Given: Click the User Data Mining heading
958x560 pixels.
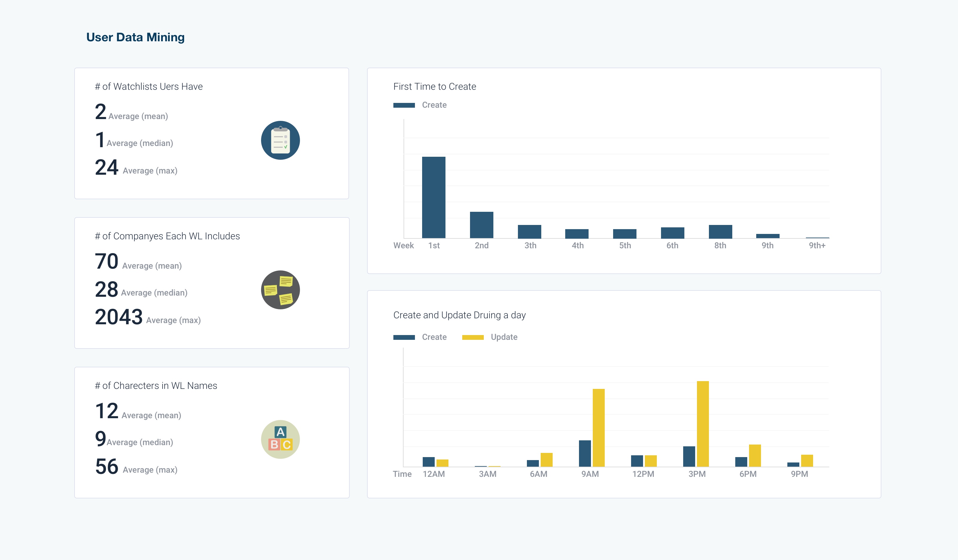Looking at the screenshot, I should [x=135, y=37].
